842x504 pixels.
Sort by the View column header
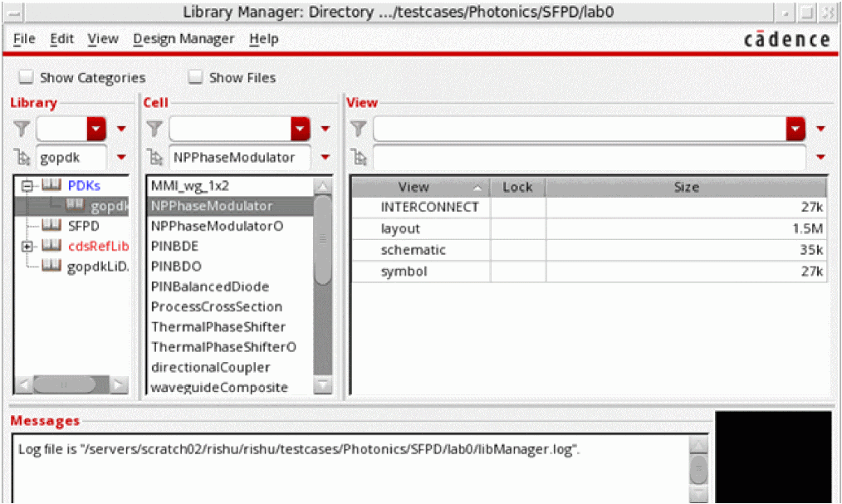(421, 188)
